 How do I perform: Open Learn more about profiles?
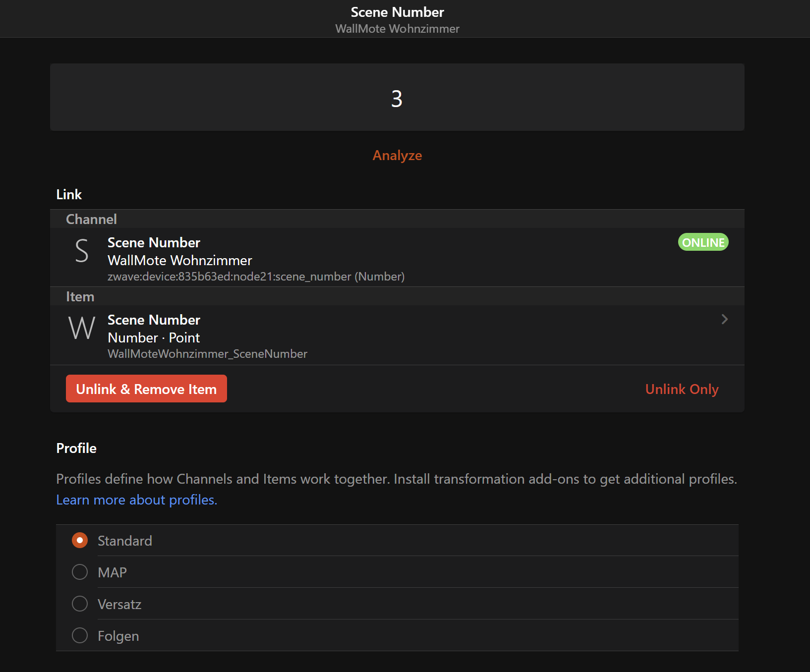point(136,500)
